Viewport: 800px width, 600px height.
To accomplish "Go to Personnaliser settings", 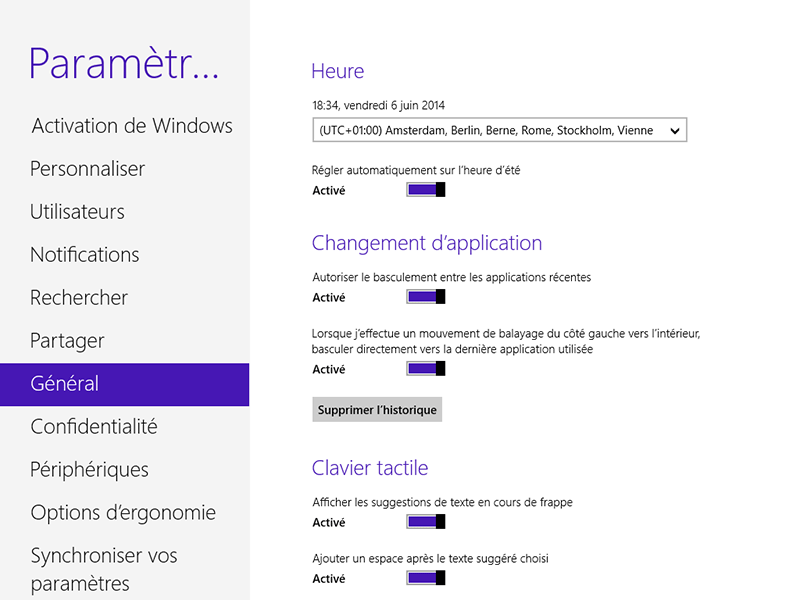I will [88, 169].
